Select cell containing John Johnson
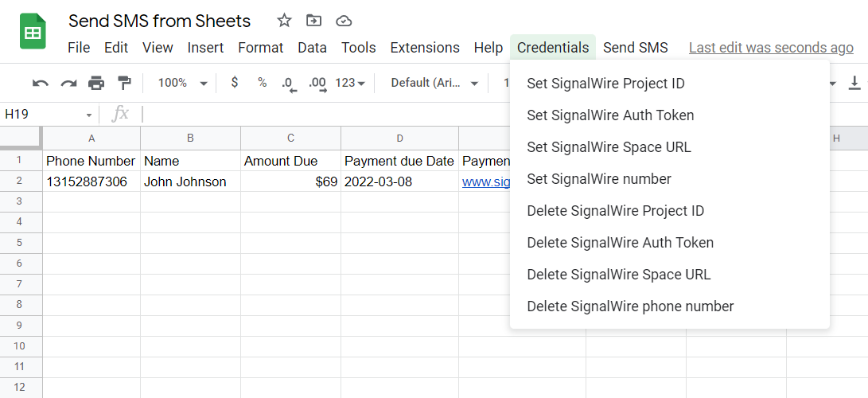Screen dimensions: 868x398 (x=185, y=181)
